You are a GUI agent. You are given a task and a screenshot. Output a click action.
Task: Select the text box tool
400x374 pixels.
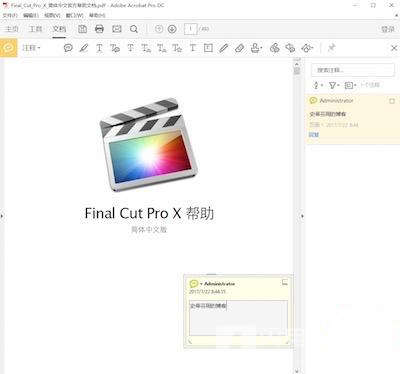pos(208,48)
